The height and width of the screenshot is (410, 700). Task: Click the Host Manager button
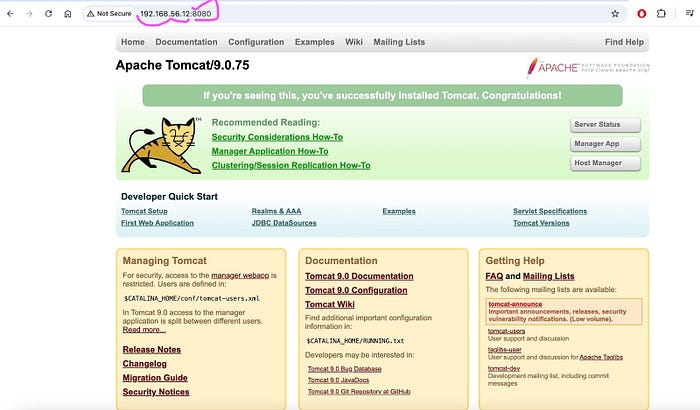(x=605, y=163)
